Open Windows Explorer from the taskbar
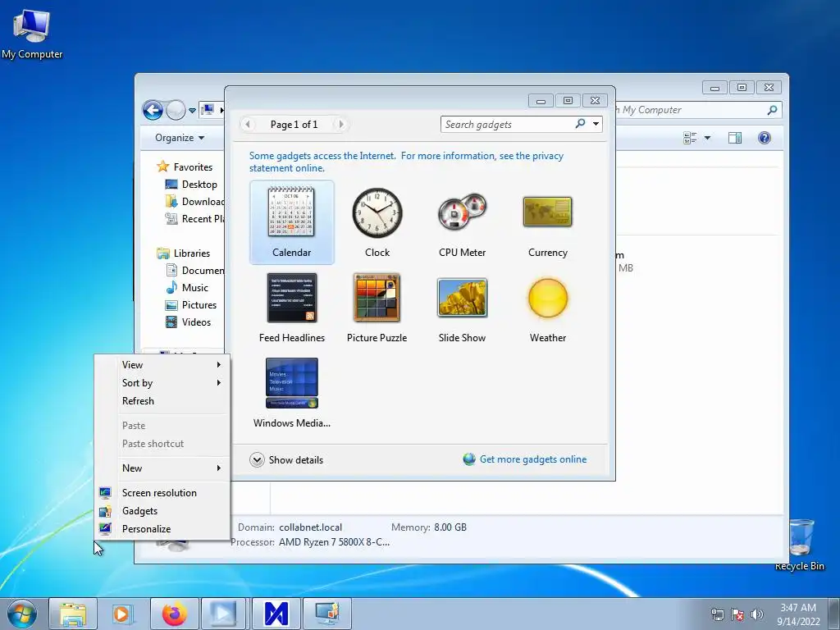 pos(73,614)
